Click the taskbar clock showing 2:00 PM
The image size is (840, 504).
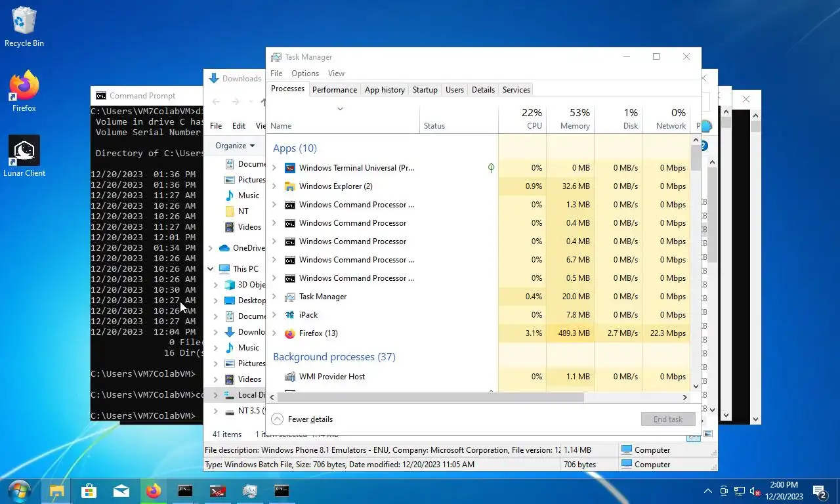[x=784, y=491]
